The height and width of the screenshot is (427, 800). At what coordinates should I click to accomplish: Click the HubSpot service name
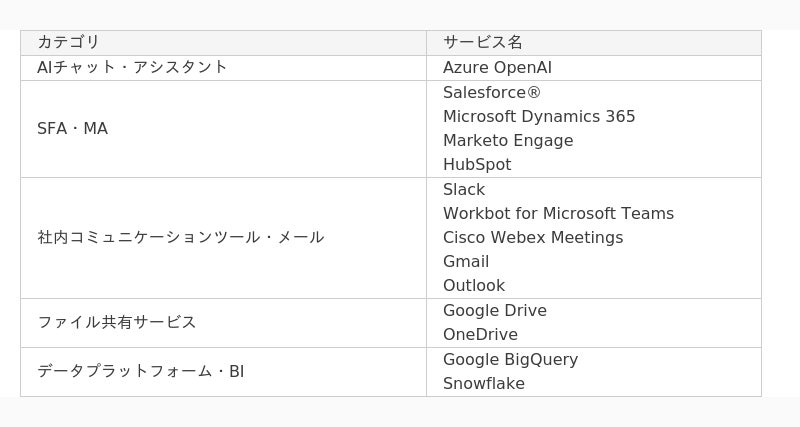tap(477, 164)
